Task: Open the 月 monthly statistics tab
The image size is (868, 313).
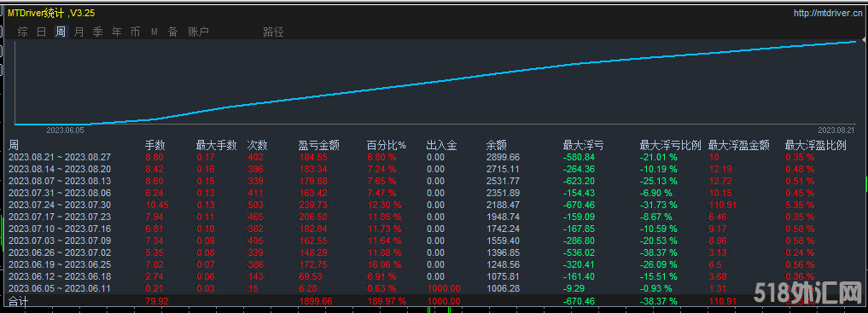Action: point(79,32)
